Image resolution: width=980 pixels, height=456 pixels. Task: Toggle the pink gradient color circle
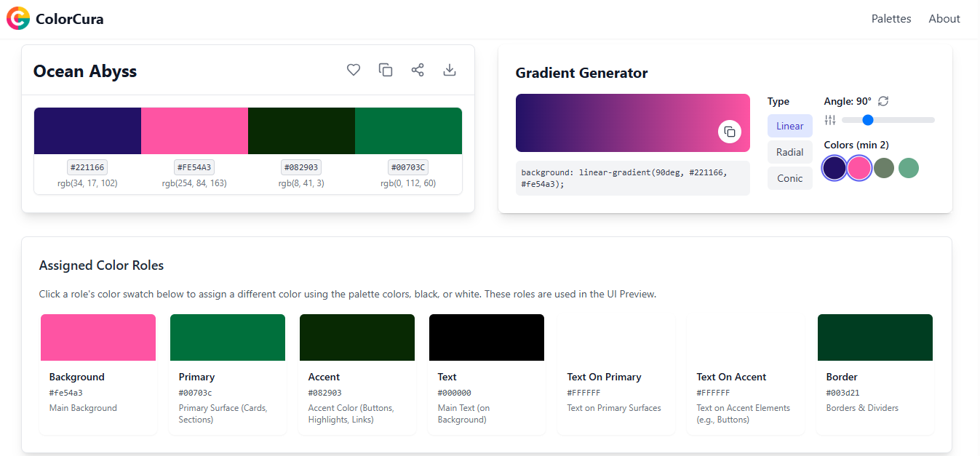tap(859, 168)
